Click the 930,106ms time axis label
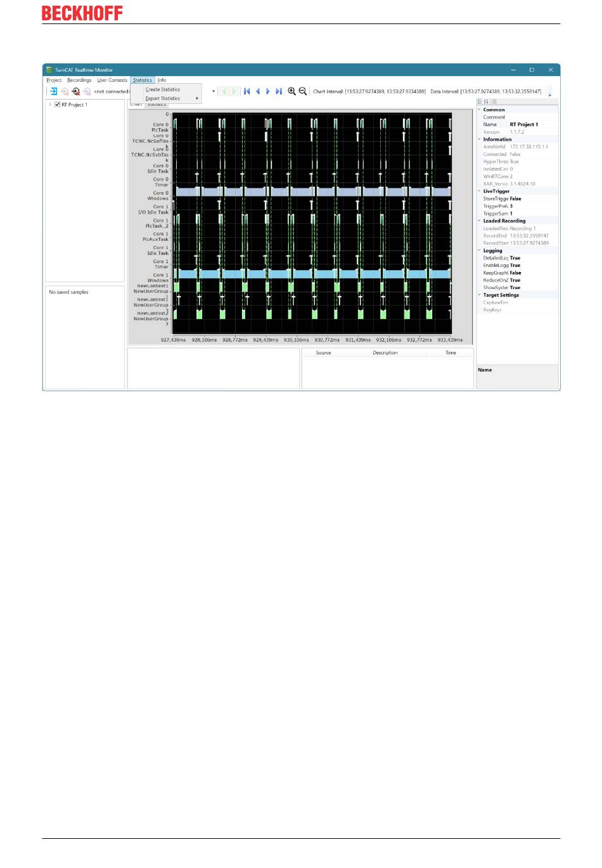The width and height of the screenshot is (602, 868). click(297, 340)
